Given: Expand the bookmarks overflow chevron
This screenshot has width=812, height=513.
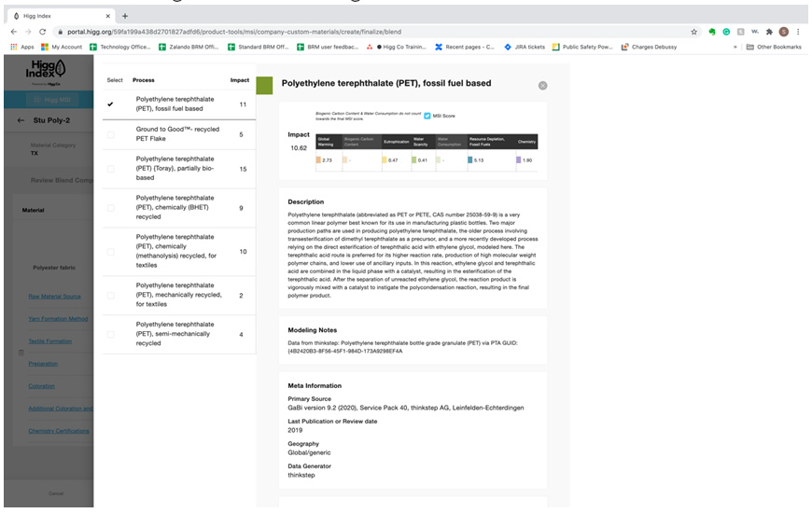Looking at the screenshot, I should point(735,47).
